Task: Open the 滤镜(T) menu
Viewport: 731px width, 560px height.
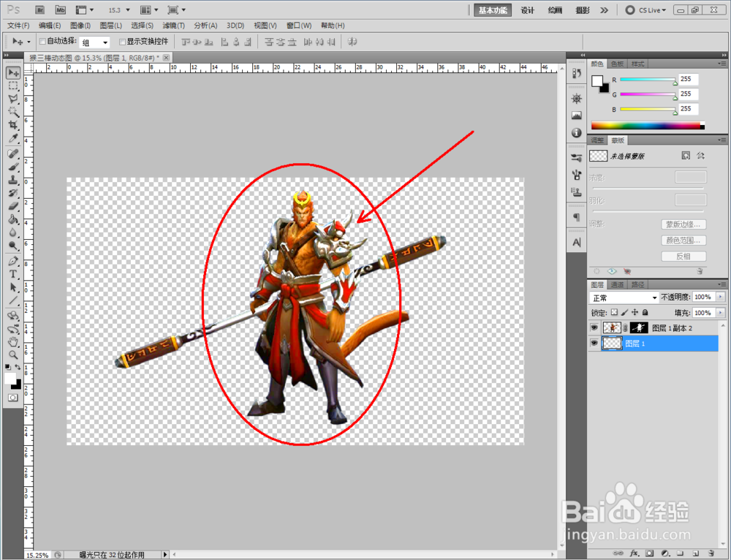Action: click(x=173, y=25)
